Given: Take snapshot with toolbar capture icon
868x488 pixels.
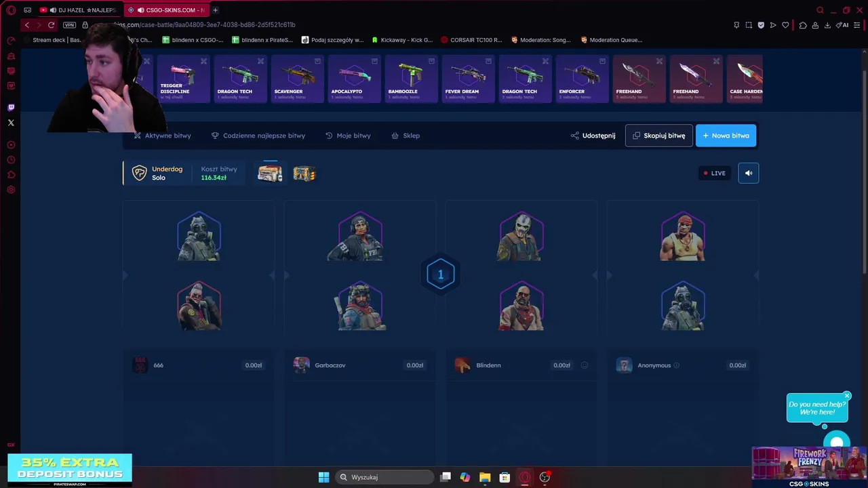Looking at the screenshot, I should [x=749, y=25].
